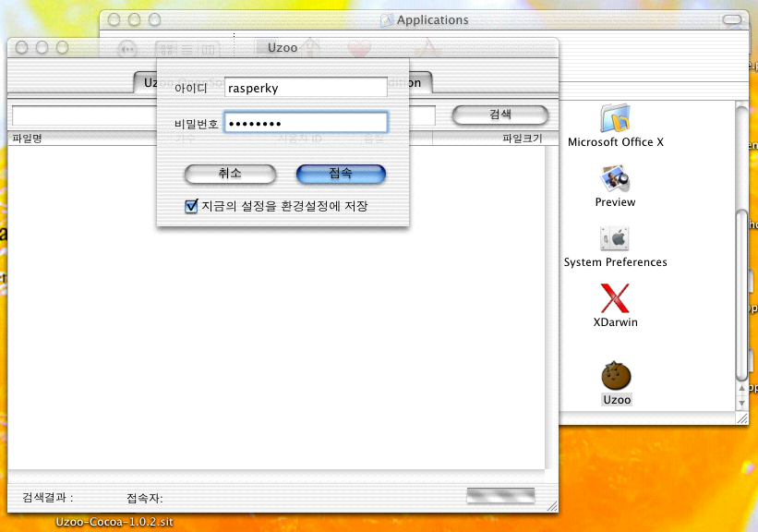
Task: Click the Applications window title folder icon
Action: pos(388,20)
